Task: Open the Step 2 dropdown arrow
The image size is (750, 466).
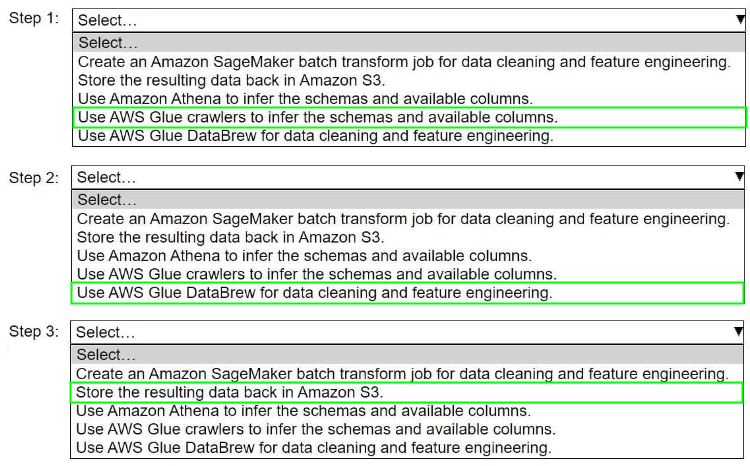Action: tap(739, 177)
